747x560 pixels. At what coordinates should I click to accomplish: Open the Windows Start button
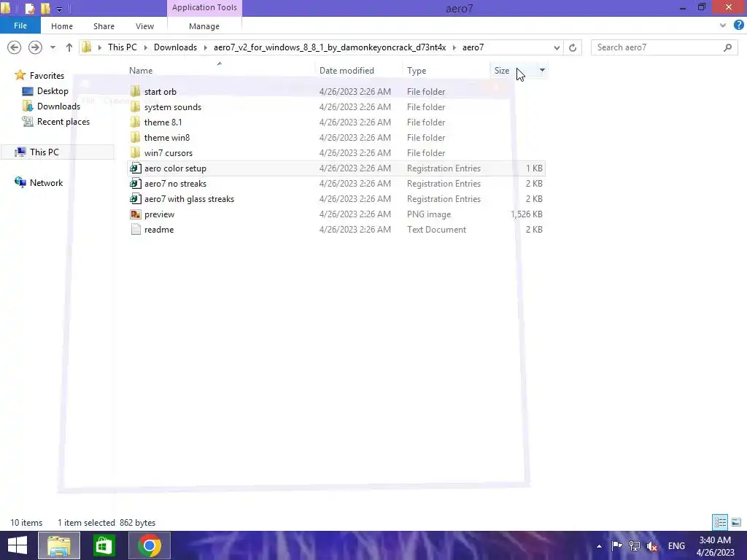tap(18, 545)
